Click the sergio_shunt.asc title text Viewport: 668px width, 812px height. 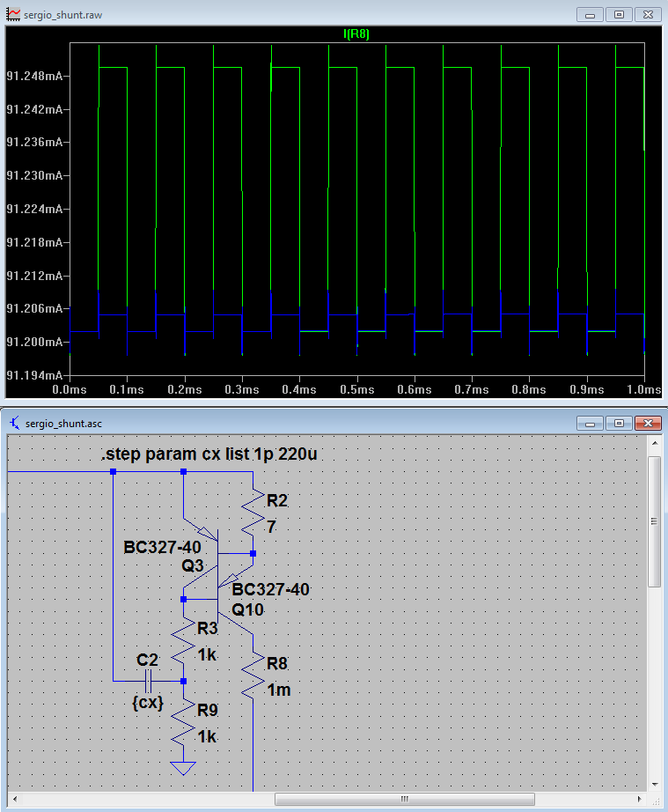63,424
